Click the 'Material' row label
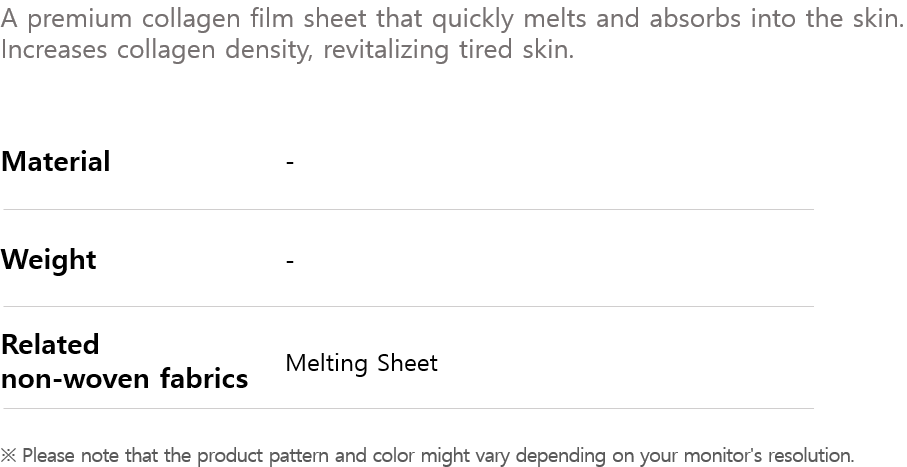This screenshot has width=907, height=467. 56,162
